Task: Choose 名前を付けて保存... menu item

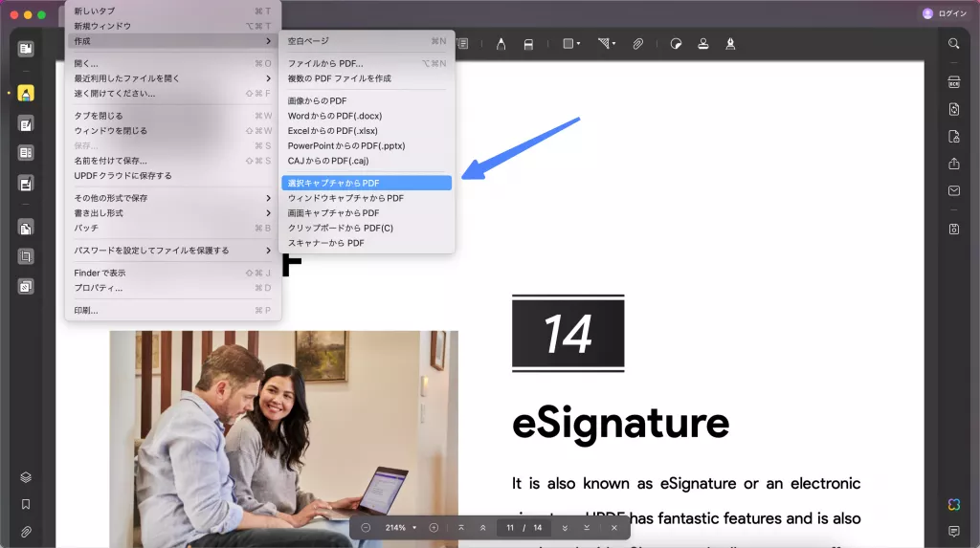Action: coord(173,161)
